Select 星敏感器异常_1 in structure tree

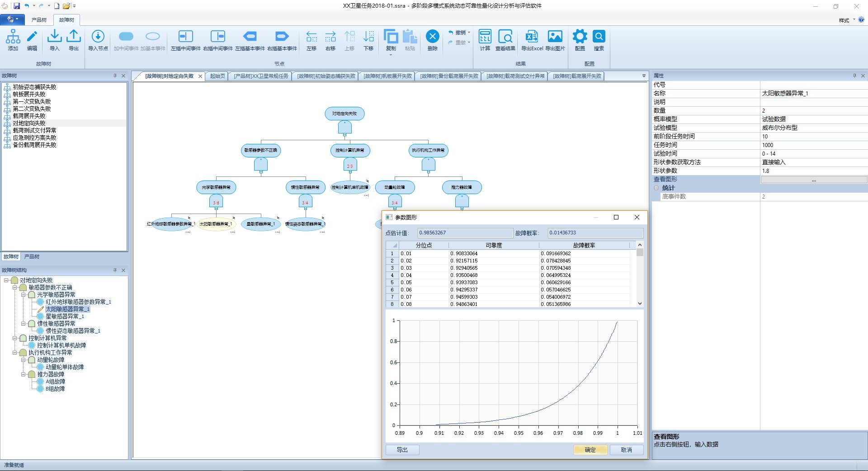[x=65, y=316]
